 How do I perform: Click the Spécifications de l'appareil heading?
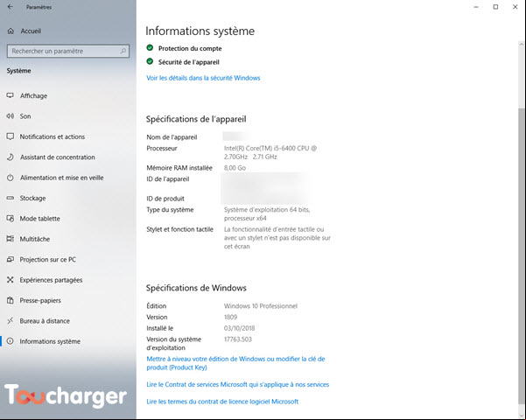(196, 119)
